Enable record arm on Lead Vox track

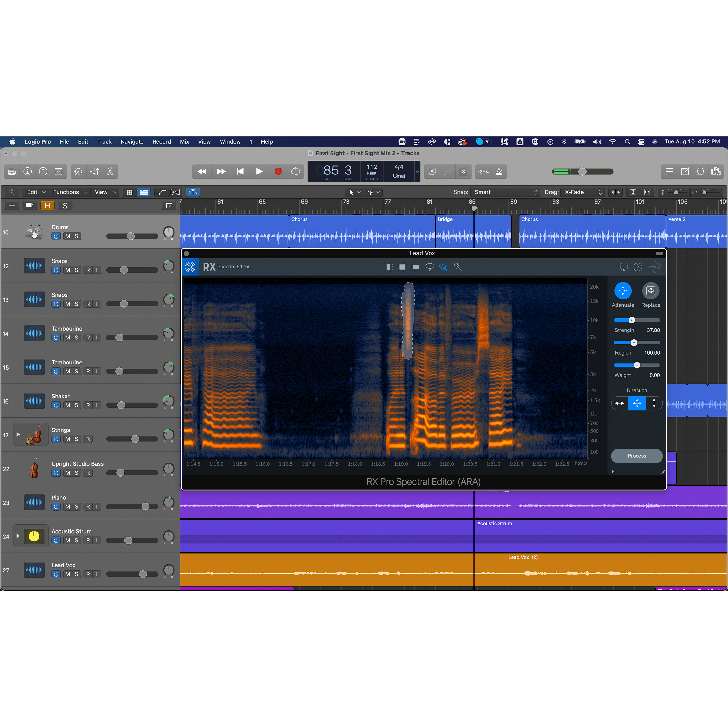click(89, 574)
